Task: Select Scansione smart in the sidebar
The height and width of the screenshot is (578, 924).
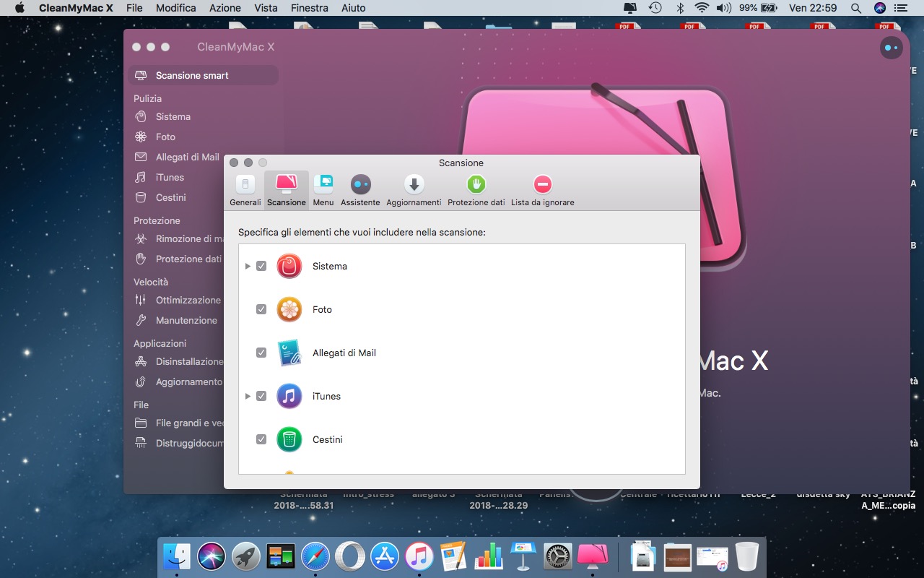Action: (203, 75)
